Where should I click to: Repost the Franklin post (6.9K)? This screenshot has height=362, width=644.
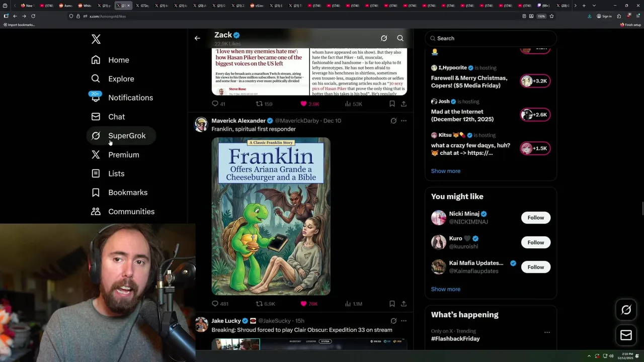tap(265, 304)
